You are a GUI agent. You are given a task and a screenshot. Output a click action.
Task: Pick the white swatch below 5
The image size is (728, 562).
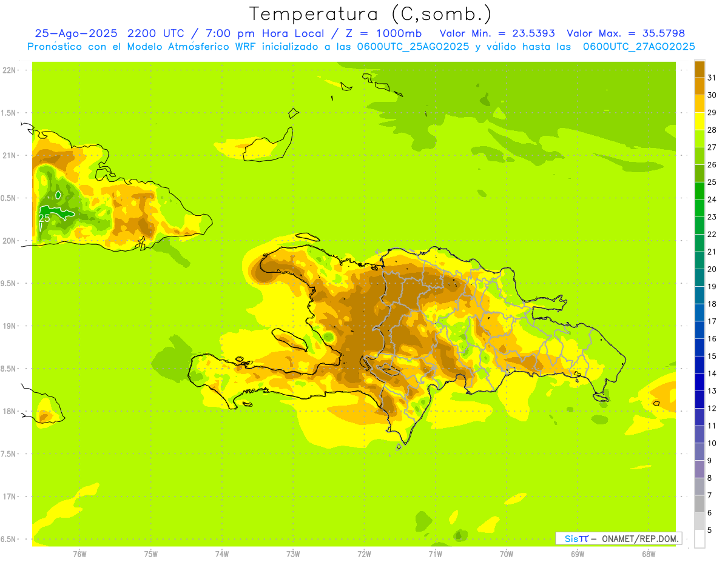(699, 539)
